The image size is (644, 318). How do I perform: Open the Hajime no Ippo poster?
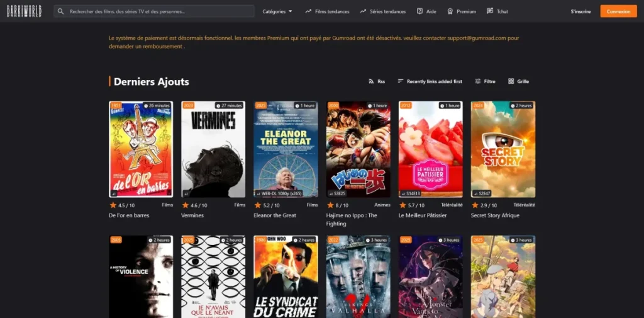click(358, 149)
